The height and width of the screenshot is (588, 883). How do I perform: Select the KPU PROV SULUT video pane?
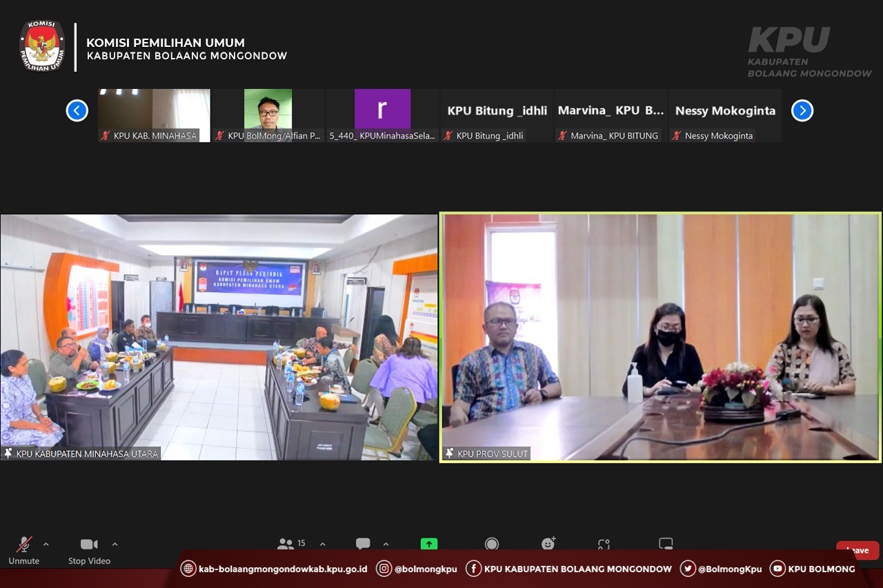point(661,336)
